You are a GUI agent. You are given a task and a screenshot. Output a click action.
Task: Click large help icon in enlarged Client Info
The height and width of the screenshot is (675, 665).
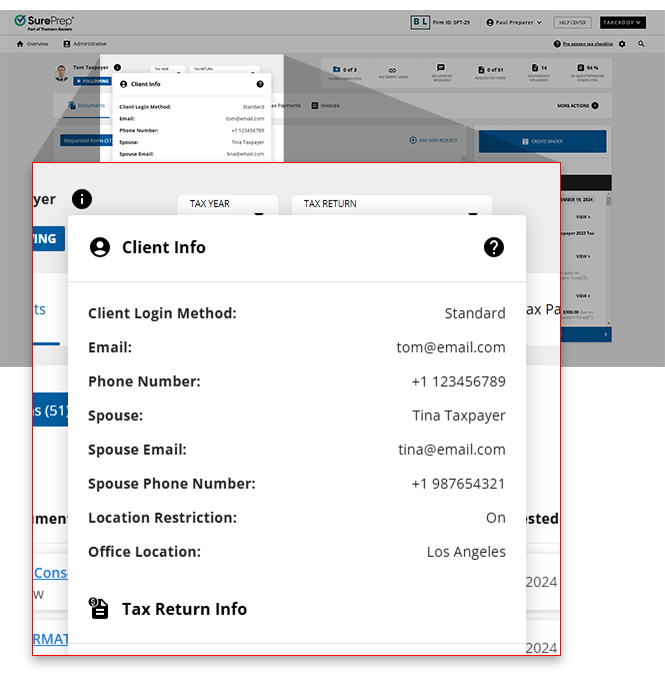coord(494,248)
